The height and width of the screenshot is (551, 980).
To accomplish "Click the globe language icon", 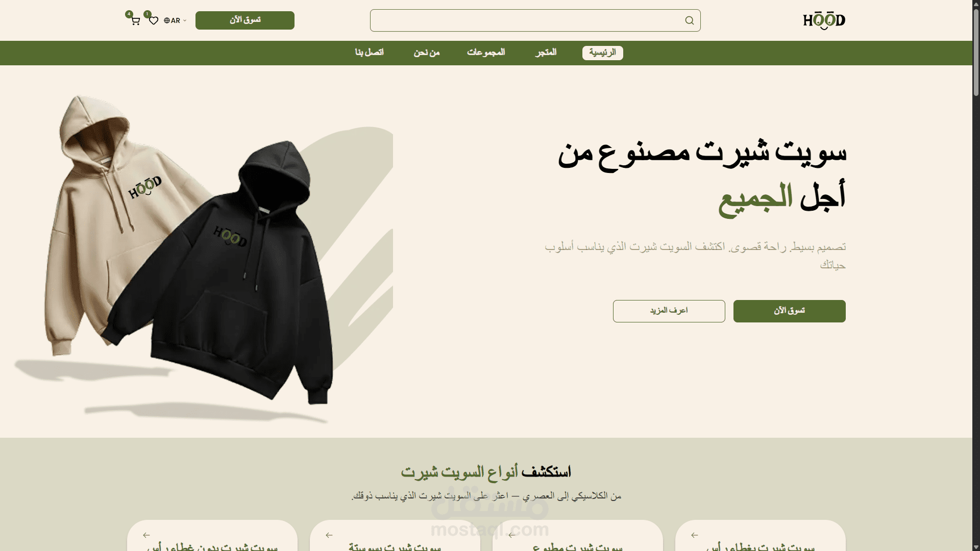I will pos(167,21).
